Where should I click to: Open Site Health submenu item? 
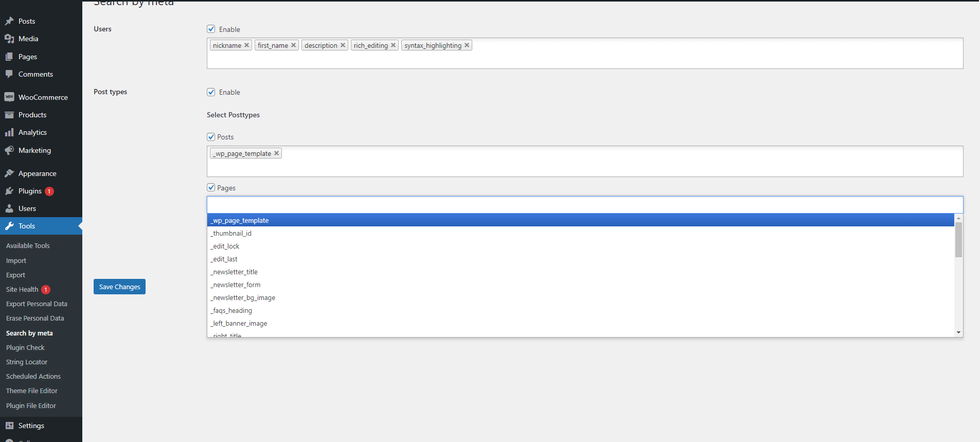(x=22, y=290)
